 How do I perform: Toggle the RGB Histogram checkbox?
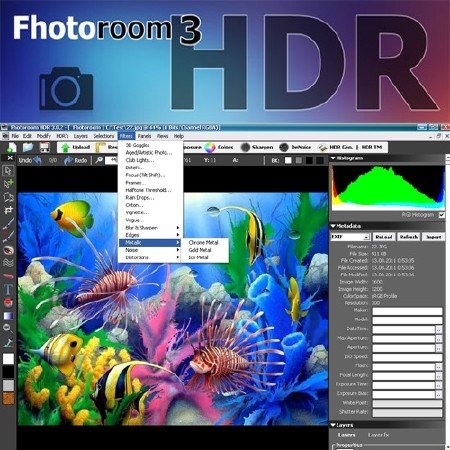(442, 215)
